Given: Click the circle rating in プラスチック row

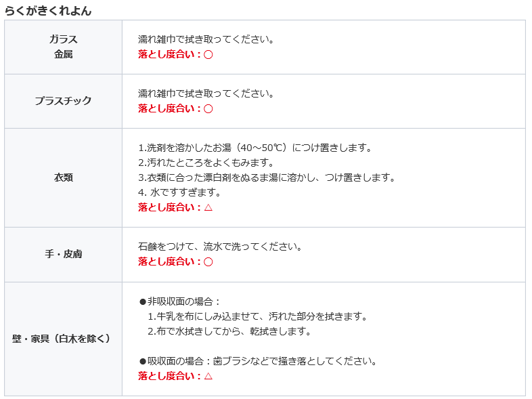Looking at the screenshot, I should click(208, 109).
